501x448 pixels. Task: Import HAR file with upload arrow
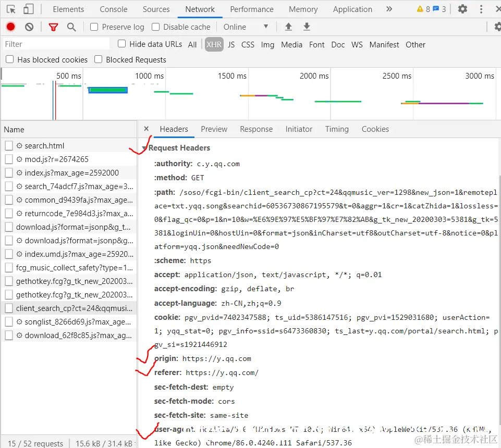tap(288, 27)
